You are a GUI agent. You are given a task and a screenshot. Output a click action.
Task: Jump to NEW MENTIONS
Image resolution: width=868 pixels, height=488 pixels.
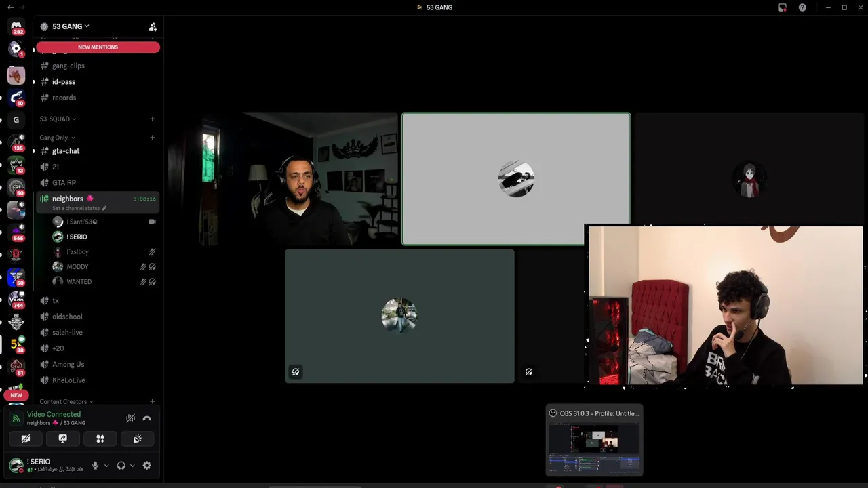(x=98, y=47)
